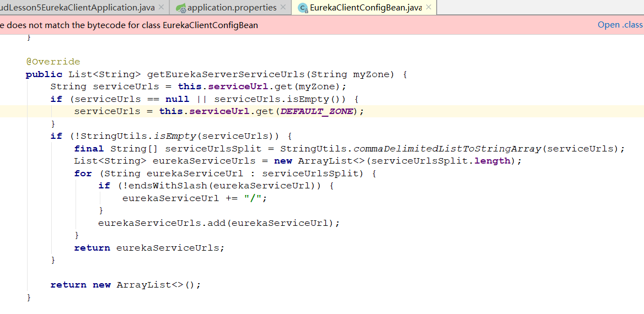Click the class icon on EurekaClientConfigBean tab

coord(303,8)
